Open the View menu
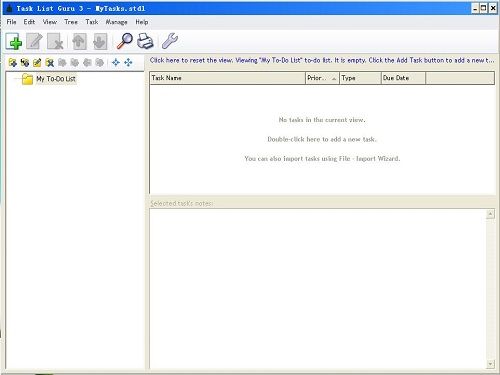This screenshot has height=375, width=500. [50, 22]
